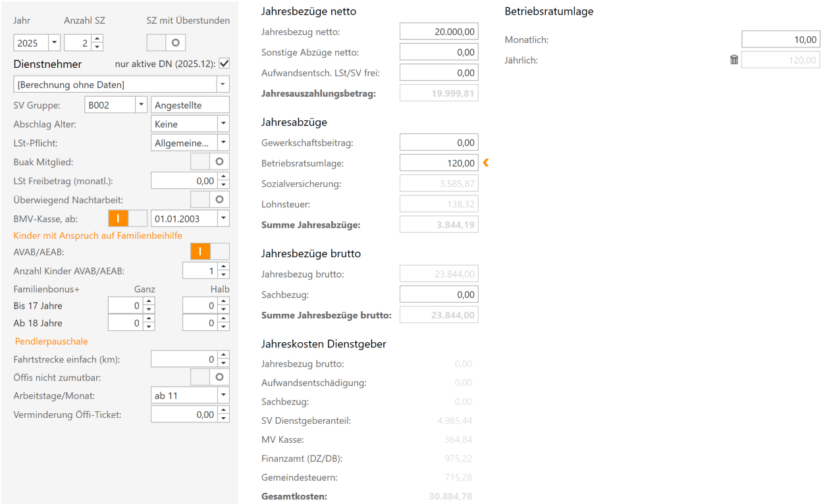Open the Dienstnehmer selection list
Image resolution: width=821 pixels, height=504 pixels.
pos(223,84)
